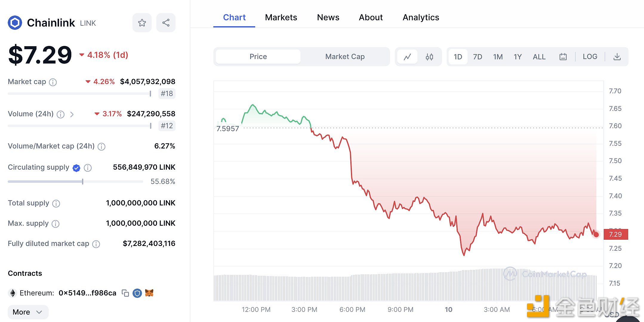
Task: Click the circulating supply progress bar
Action: [75, 182]
